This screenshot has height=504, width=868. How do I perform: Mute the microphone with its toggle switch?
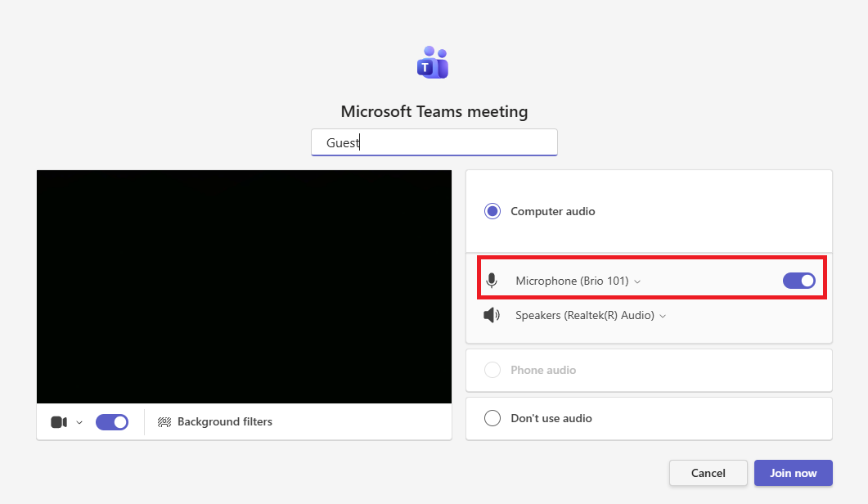point(799,281)
